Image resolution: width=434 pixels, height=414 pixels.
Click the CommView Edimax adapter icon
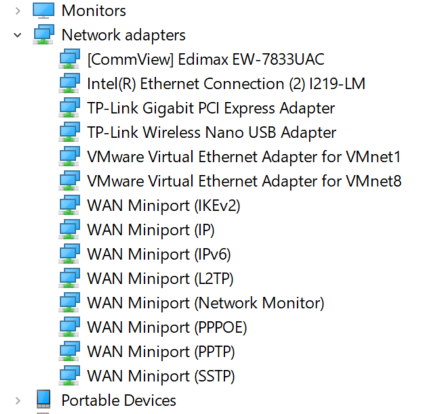coord(69,59)
